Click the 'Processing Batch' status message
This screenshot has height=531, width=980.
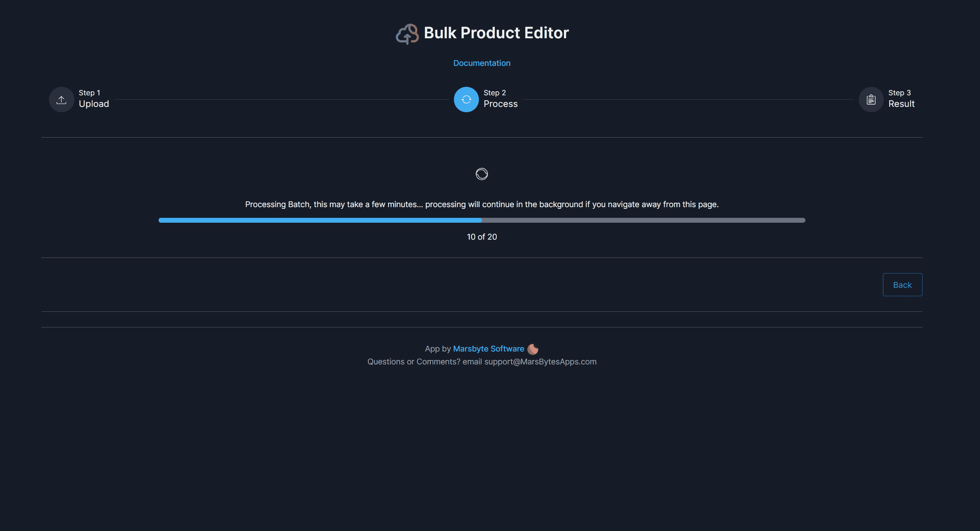click(481, 204)
